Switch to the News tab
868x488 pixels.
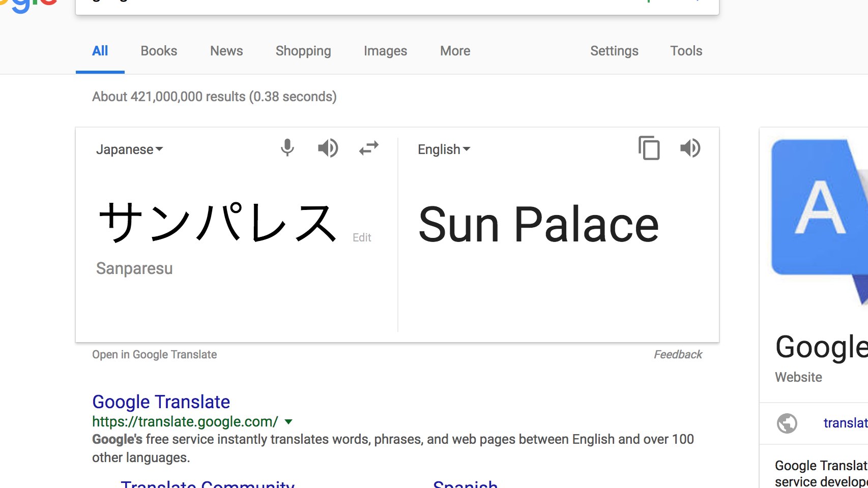click(226, 51)
